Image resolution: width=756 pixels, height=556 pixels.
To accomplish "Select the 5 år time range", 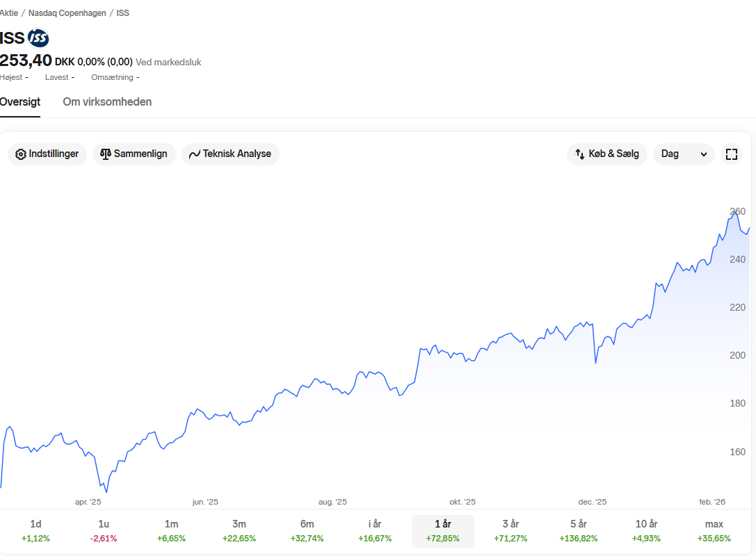I will 579,531.
